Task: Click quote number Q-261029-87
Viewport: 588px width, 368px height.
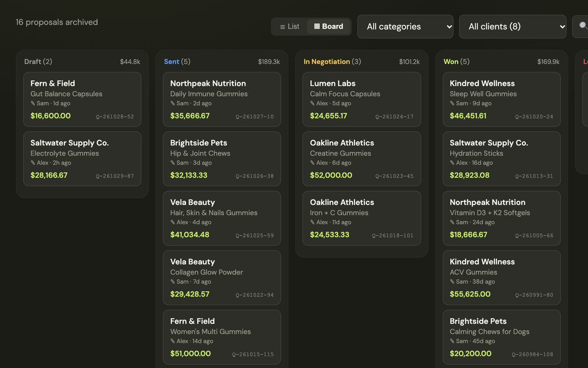Action: pyautogui.click(x=115, y=176)
